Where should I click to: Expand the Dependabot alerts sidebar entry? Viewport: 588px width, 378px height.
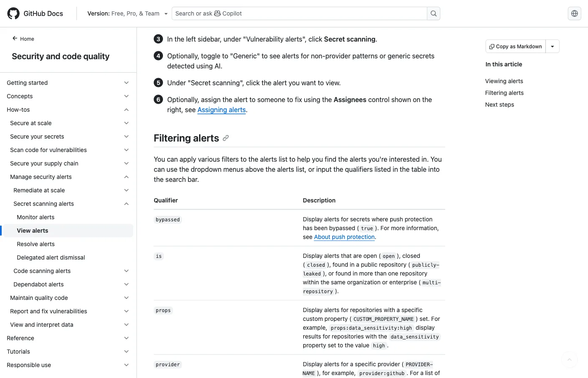pyautogui.click(x=126, y=284)
